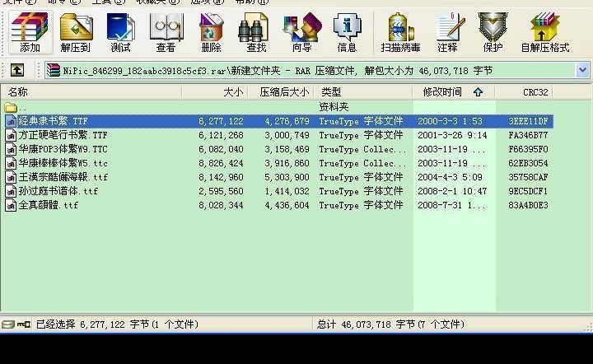The width and height of the screenshot is (593, 364).
Task: Click CRC32 value 9EC5DCF1
Action: click(528, 191)
